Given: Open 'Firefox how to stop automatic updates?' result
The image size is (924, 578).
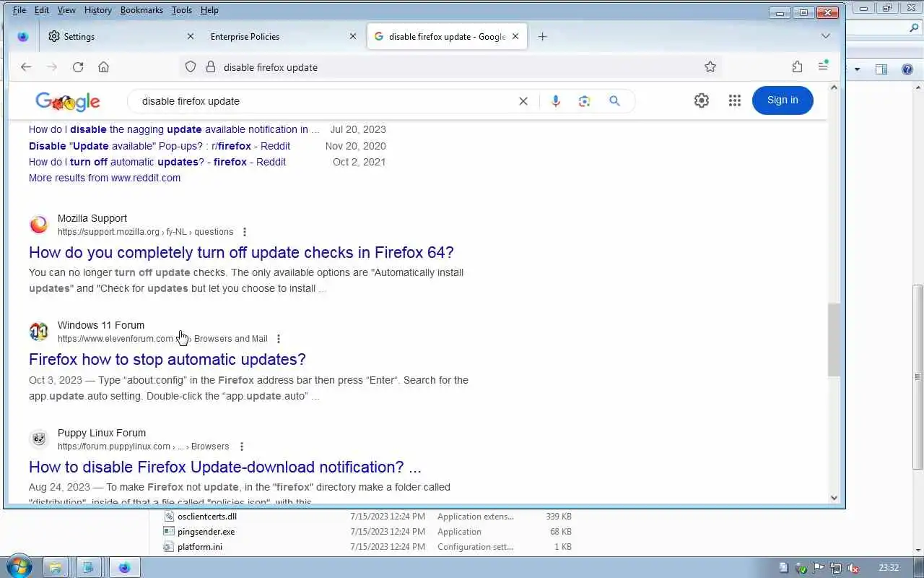Looking at the screenshot, I should (167, 359).
